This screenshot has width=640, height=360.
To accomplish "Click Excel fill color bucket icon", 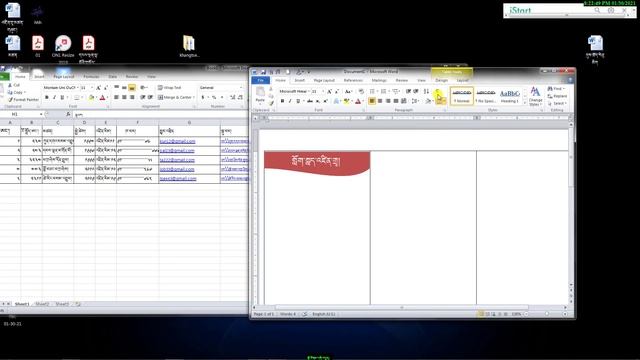I will [91, 97].
